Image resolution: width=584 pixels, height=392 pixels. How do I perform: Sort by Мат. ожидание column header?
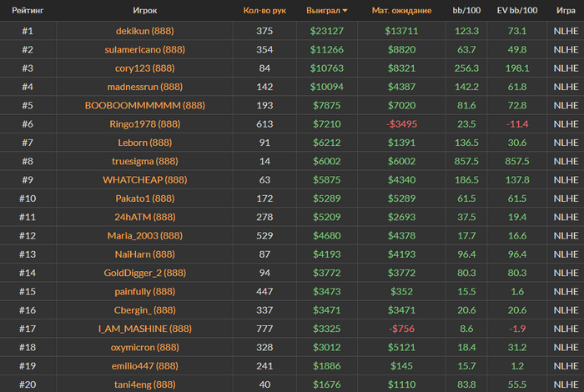(401, 10)
